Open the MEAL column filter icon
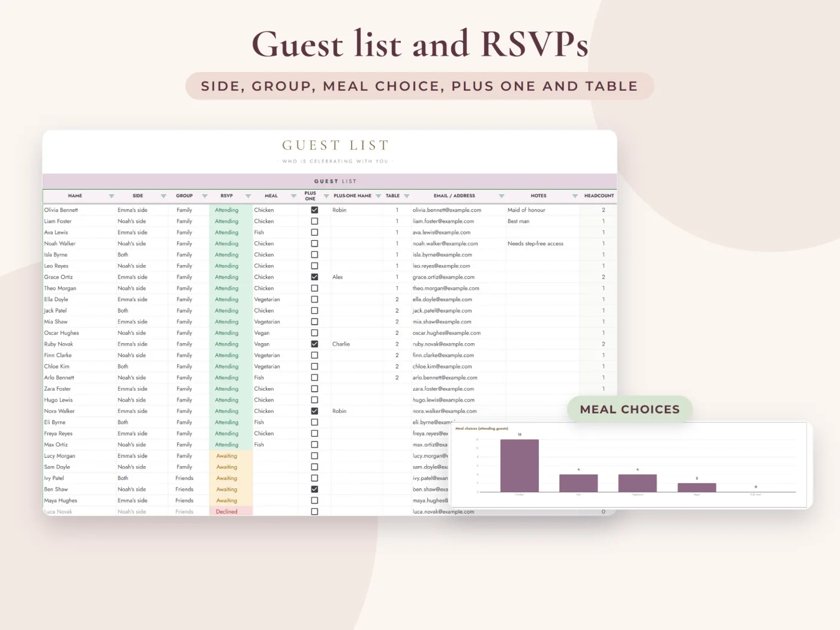The height and width of the screenshot is (630, 840). 293,196
